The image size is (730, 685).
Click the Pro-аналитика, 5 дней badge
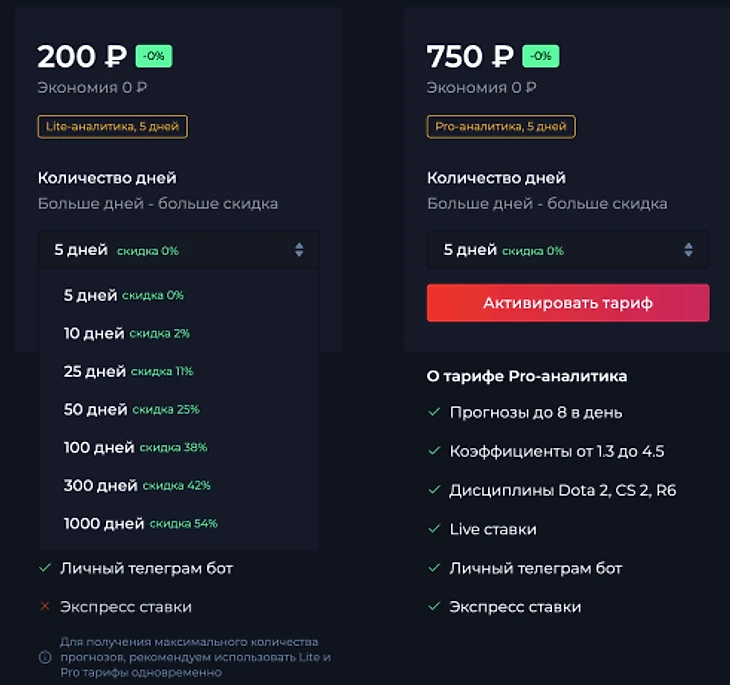coord(501,127)
